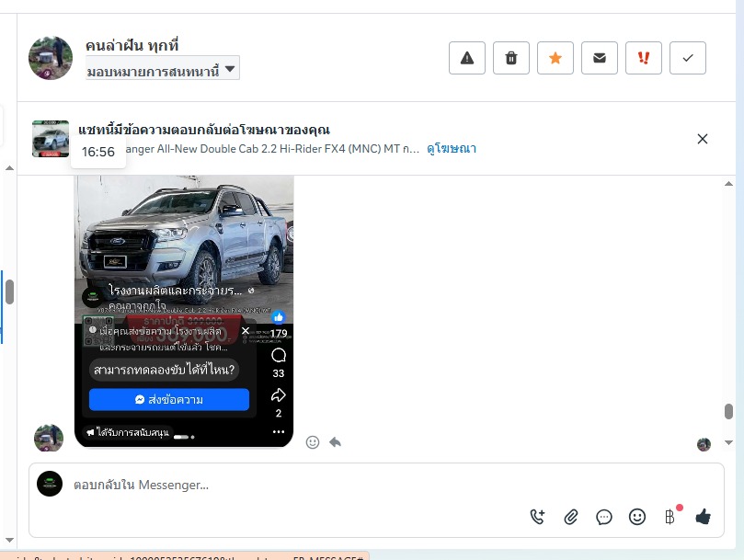744x560 pixels.
Task: Click the Ranger Double Cab ad title text
Action: tap(272, 149)
